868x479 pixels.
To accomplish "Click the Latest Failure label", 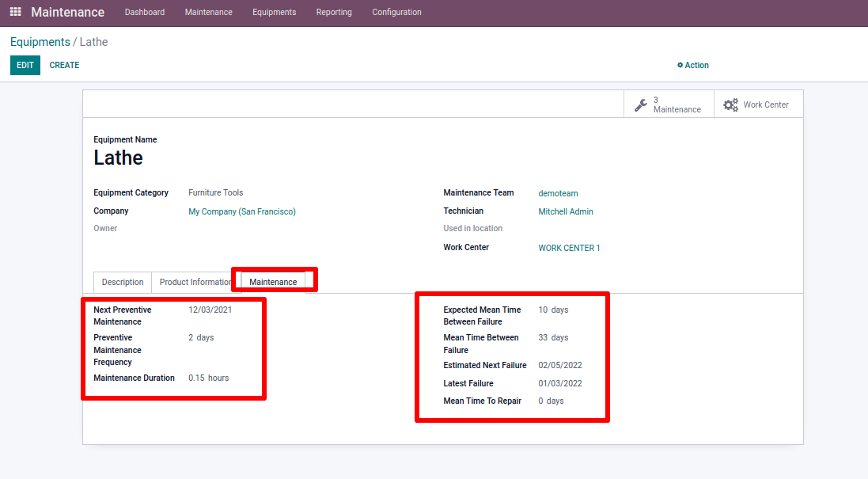I will pos(468,383).
